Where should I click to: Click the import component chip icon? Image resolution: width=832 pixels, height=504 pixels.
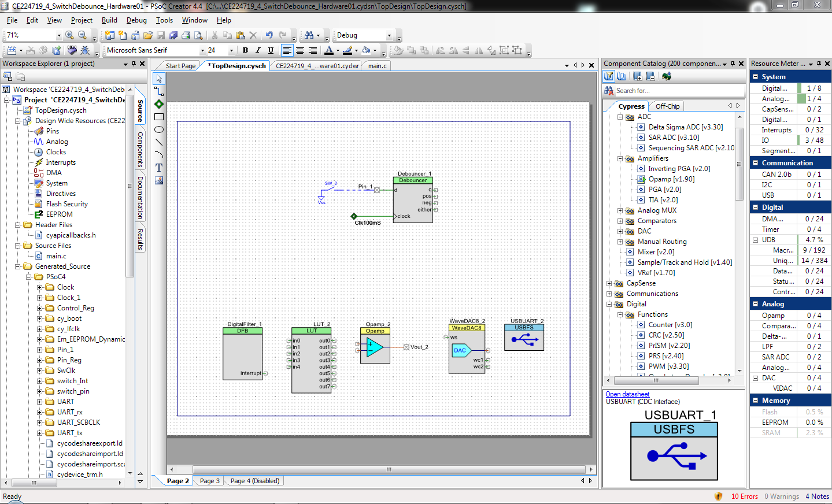(667, 76)
